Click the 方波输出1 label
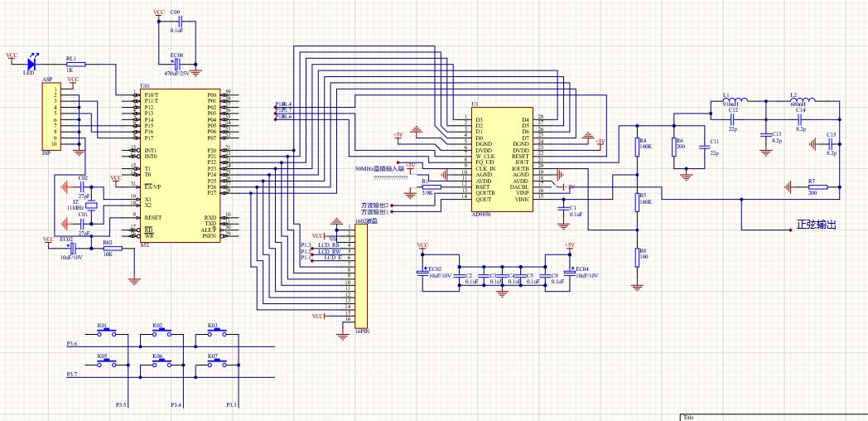868x421 pixels. tap(374, 211)
